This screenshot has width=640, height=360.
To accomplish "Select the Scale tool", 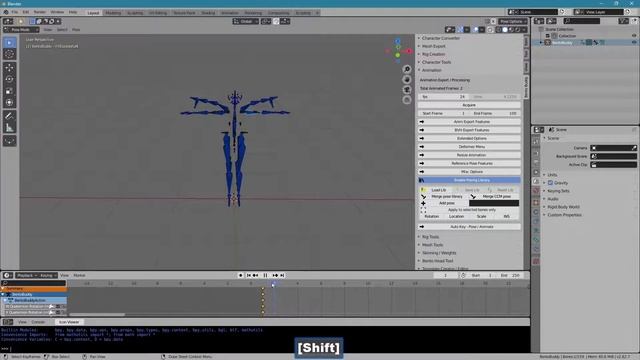I will (9, 91).
